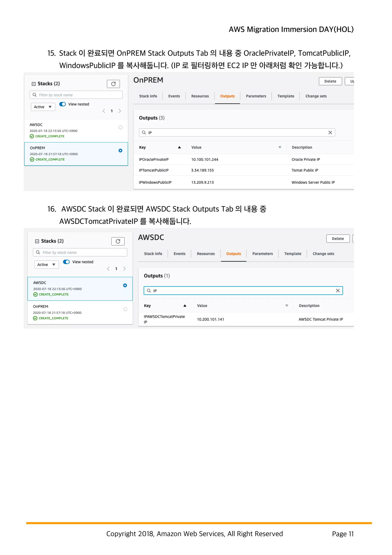
Task: Click the IP search field in AWSDC outputs
Action: 243,291
